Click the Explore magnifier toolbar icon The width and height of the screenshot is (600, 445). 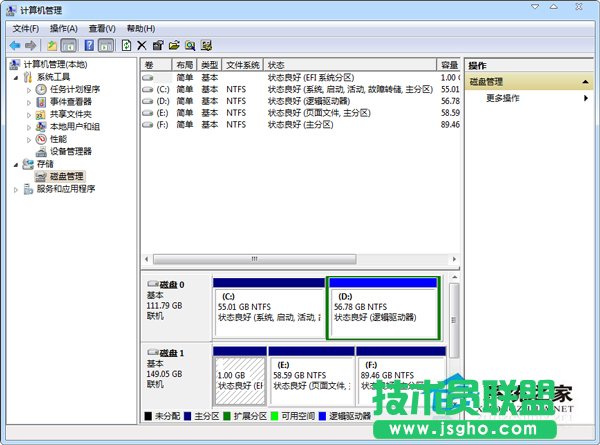click(190, 46)
